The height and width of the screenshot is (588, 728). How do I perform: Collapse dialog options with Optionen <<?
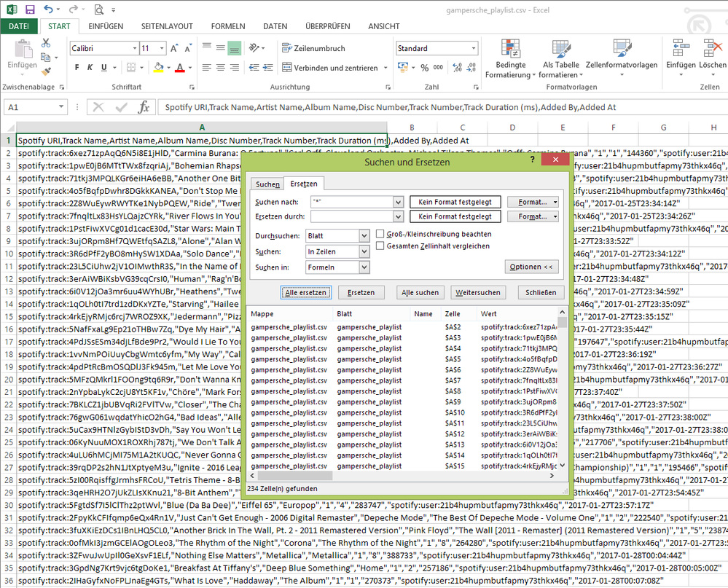point(531,267)
